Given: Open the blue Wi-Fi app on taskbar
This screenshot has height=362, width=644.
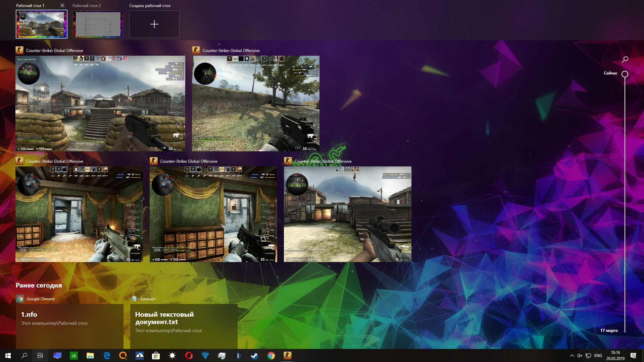Looking at the screenshot, I should click(x=205, y=356).
